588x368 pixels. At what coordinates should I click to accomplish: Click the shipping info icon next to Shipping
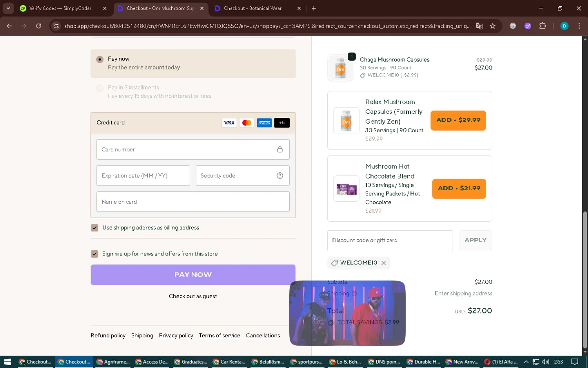[x=354, y=293]
